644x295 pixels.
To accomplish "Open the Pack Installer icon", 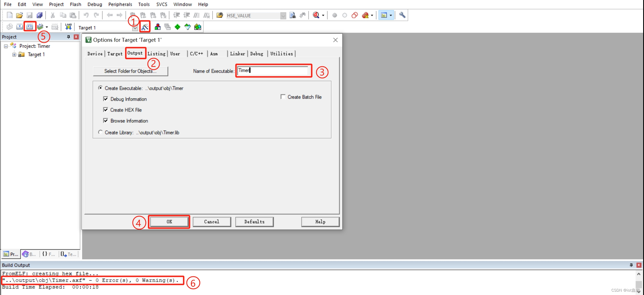I will coord(198,27).
